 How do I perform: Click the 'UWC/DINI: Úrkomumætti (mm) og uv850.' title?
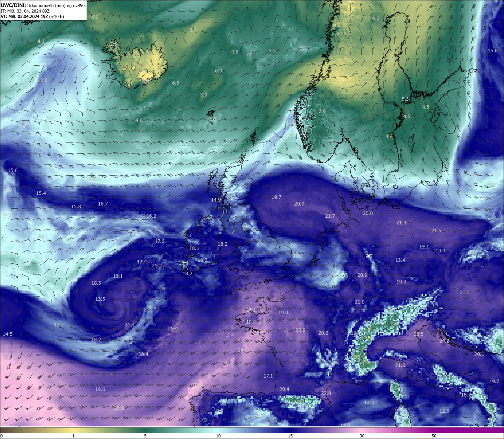43,5
